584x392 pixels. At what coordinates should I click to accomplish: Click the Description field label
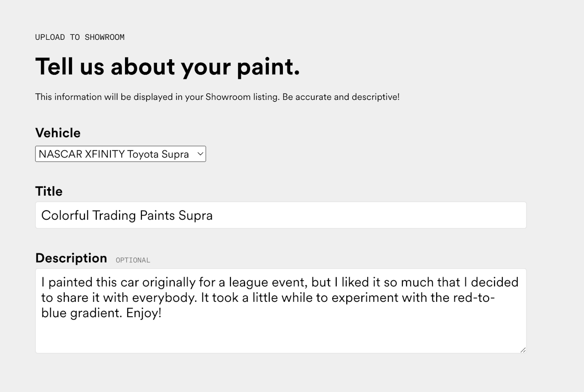click(71, 258)
